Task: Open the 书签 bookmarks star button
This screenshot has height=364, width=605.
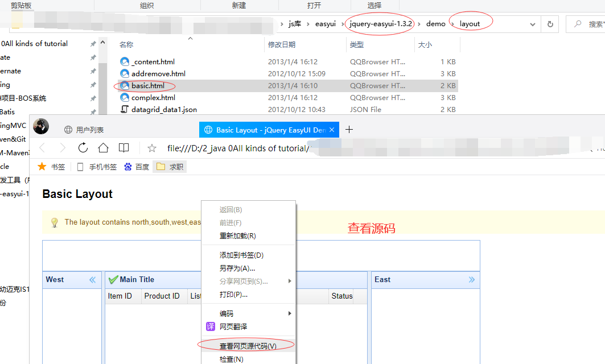Action: 51,167
